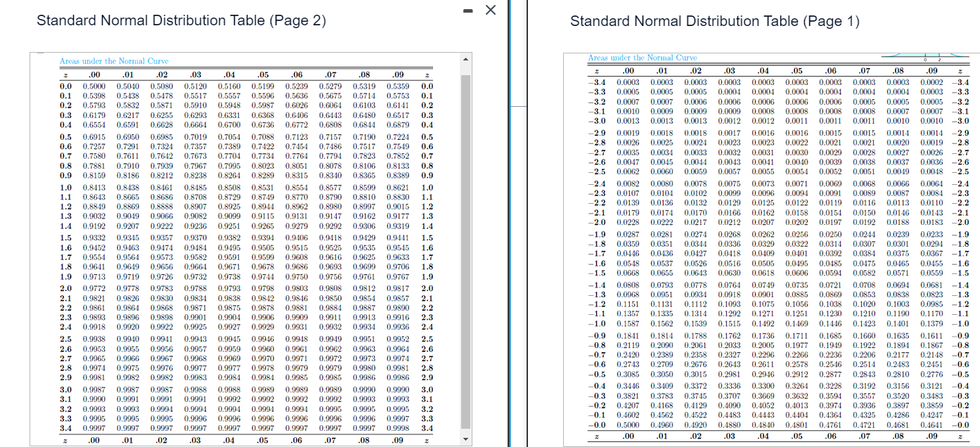The width and height of the screenshot is (980, 447).
Task: Click 0.0228 in Page 1 row -2.0
Action: pyautogui.click(x=628, y=222)
